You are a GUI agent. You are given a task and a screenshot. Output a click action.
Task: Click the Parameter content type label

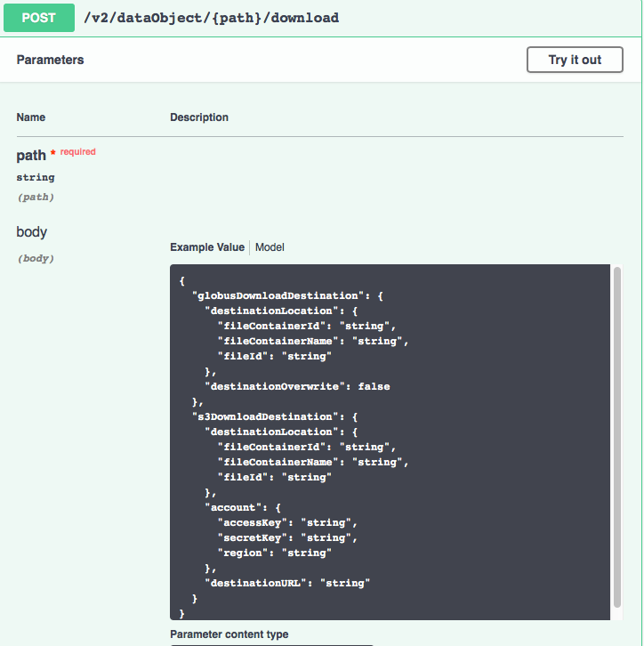229,634
